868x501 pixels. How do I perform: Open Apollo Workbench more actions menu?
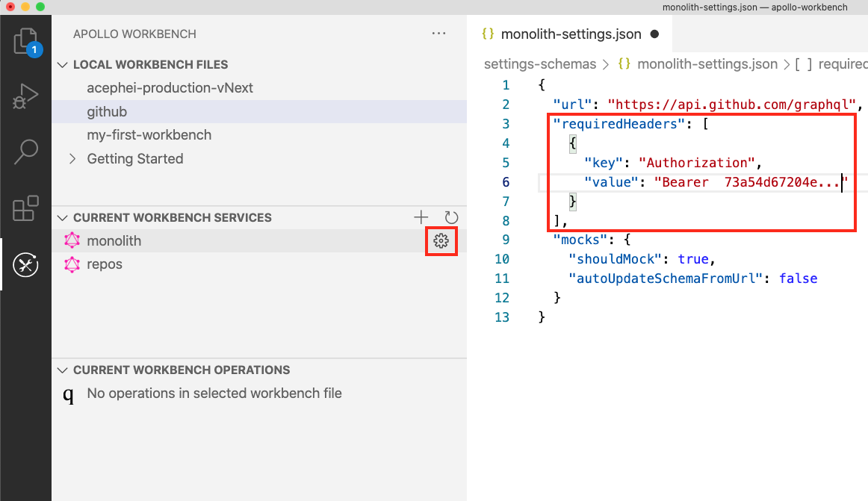pos(439,33)
